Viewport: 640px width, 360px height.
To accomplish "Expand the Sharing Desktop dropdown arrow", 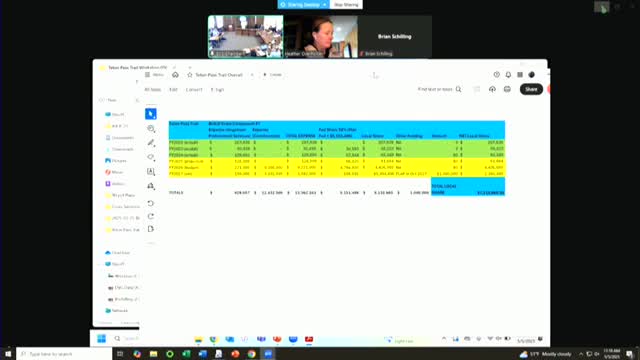I will (x=325, y=4).
